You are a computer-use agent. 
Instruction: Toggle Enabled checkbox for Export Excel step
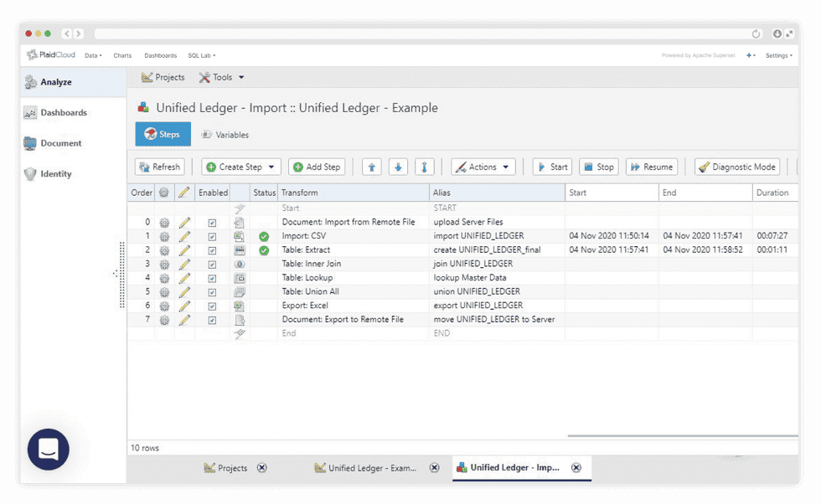(x=212, y=306)
